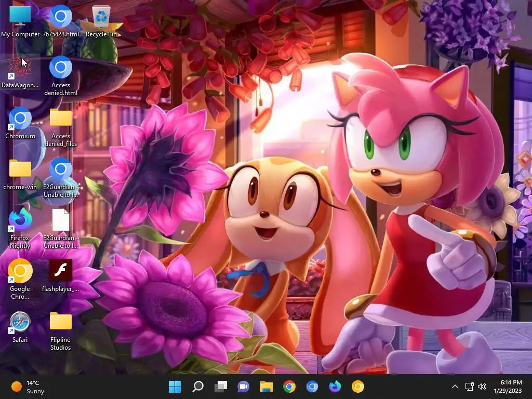Open the weather widget showing 14°C Sunny
Image resolution: width=532 pixels, height=399 pixels.
click(28, 387)
